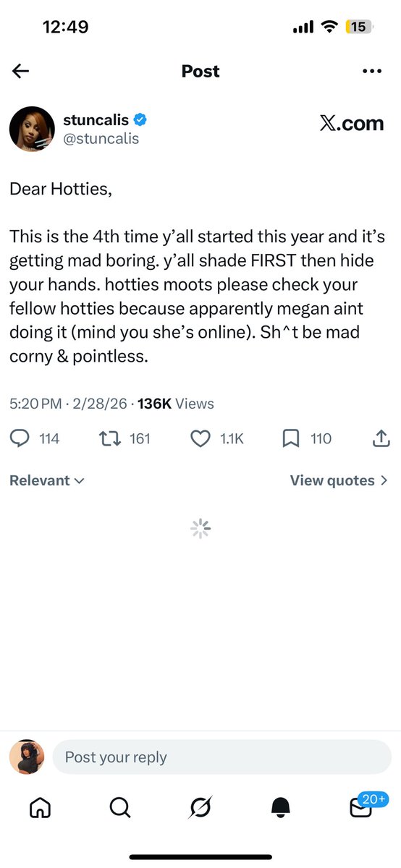Expand the Relevant sort dropdown
This screenshot has height=868, width=401.
tap(47, 480)
